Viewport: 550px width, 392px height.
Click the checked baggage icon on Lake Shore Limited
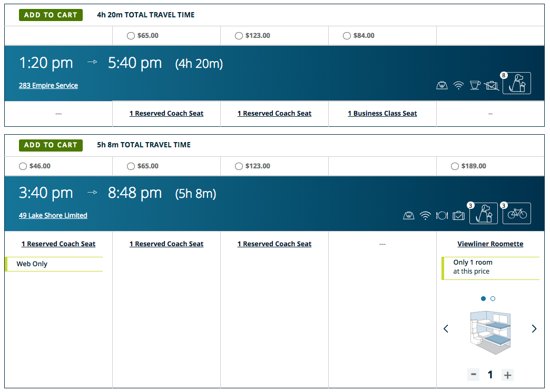(x=458, y=215)
